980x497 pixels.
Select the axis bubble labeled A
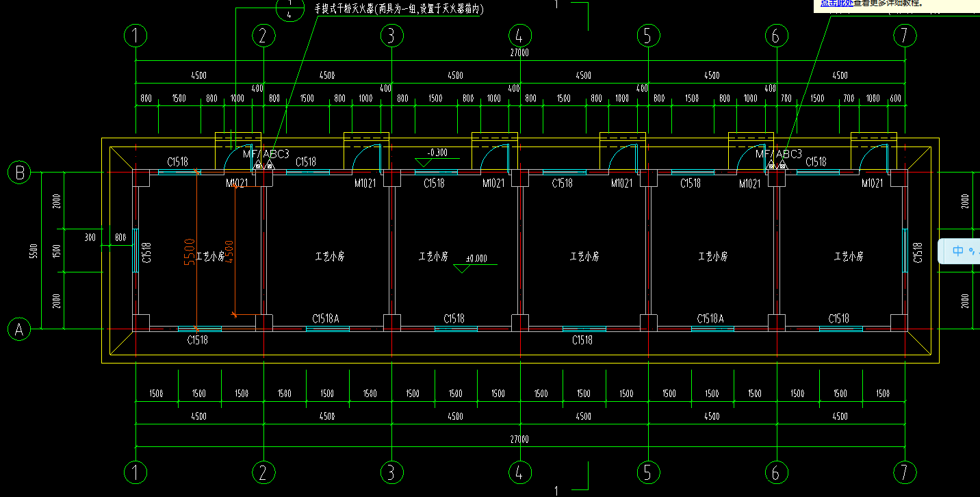19,330
